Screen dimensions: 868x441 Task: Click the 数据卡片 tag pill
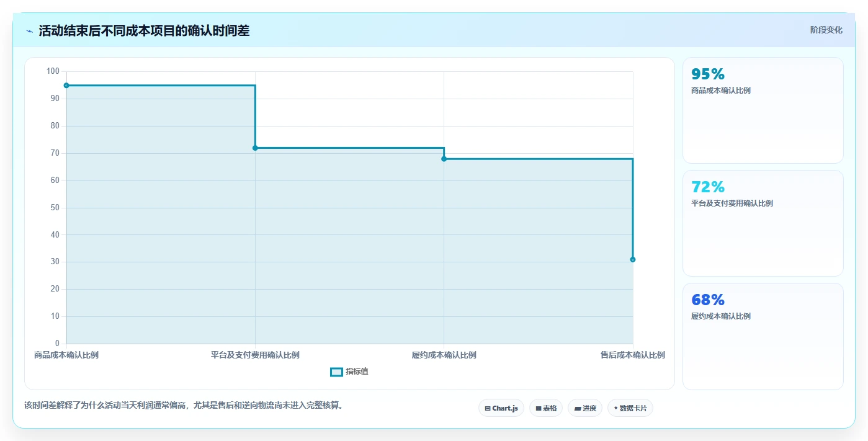pyautogui.click(x=630, y=408)
